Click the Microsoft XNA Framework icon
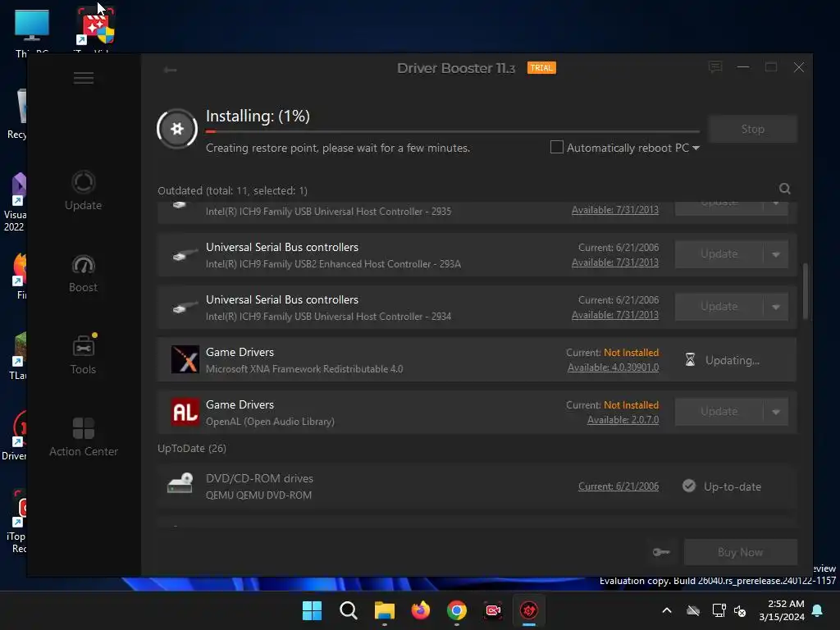The width and height of the screenshot is (840, 630). click(x=185, y=359)
